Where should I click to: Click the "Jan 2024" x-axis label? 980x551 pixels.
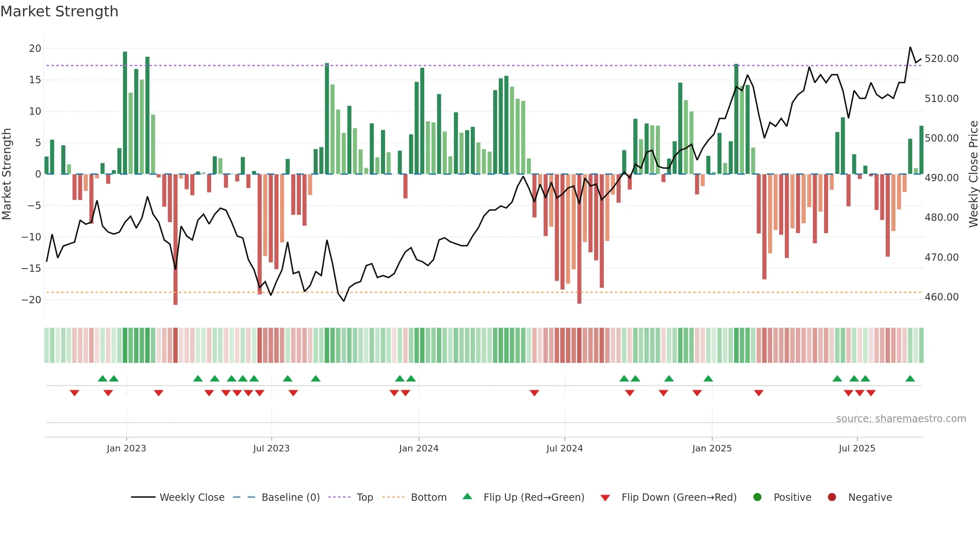coord(419,448)
